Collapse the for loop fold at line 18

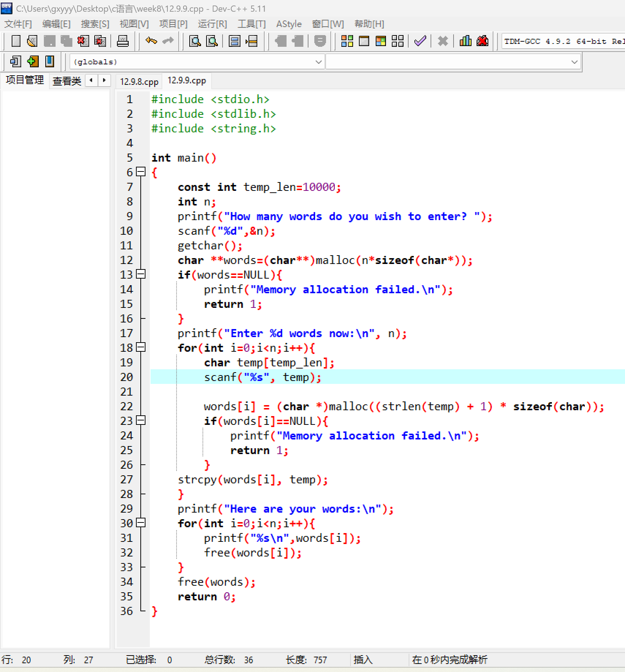pos(141,347)
